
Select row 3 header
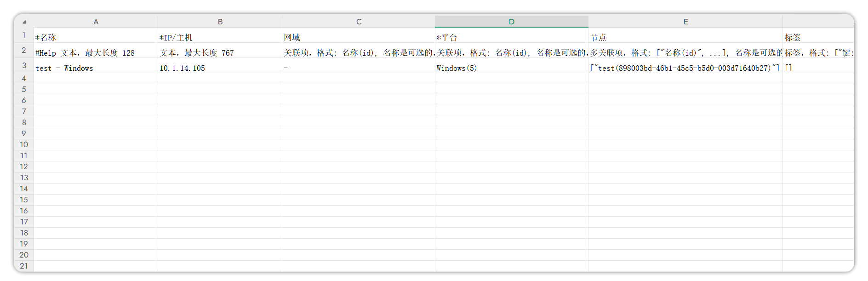tap(24, 65)
